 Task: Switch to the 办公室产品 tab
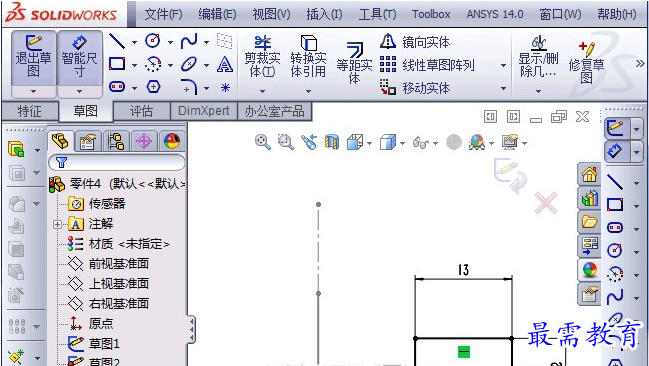click(274, 111)
